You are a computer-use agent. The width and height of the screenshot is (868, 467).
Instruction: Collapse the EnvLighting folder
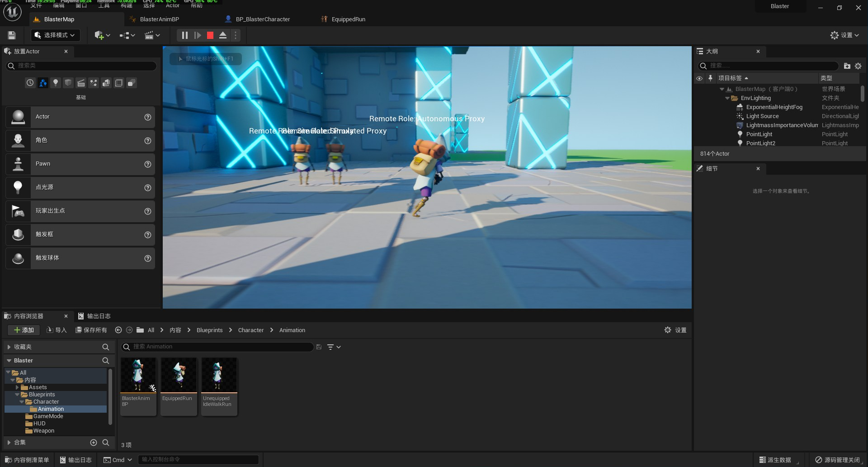pyautogui.click(x=727, y=98)
